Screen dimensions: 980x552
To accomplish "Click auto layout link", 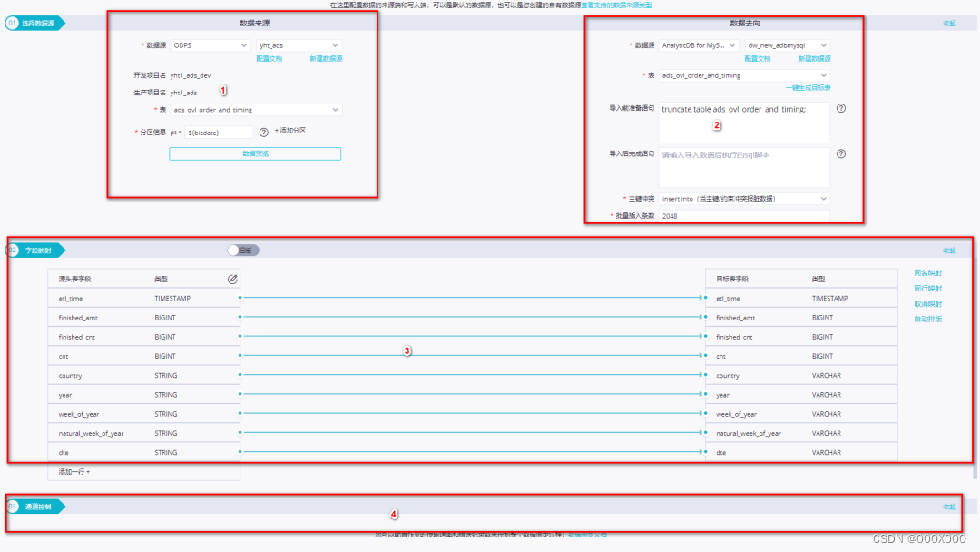I will pos(927,319).
